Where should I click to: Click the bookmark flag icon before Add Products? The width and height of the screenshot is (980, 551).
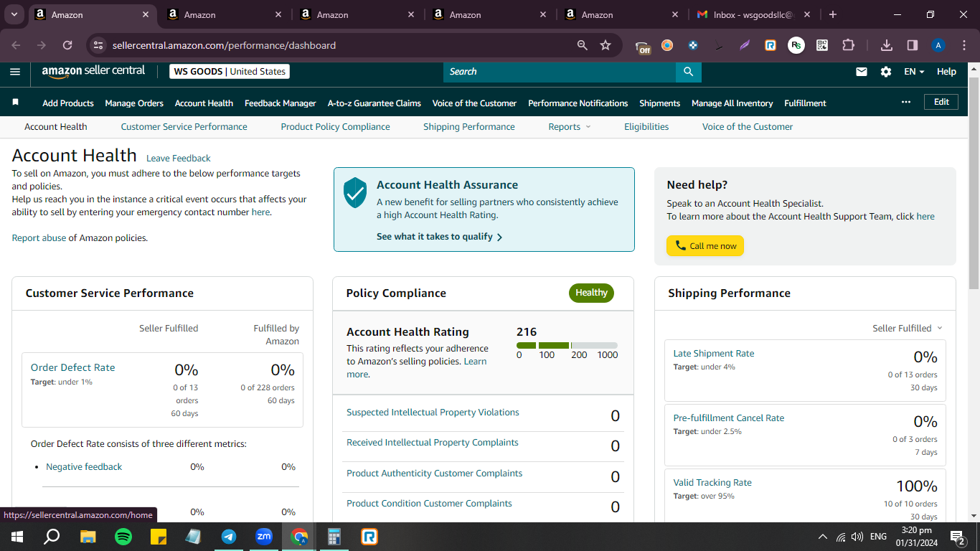click(16, 103)
